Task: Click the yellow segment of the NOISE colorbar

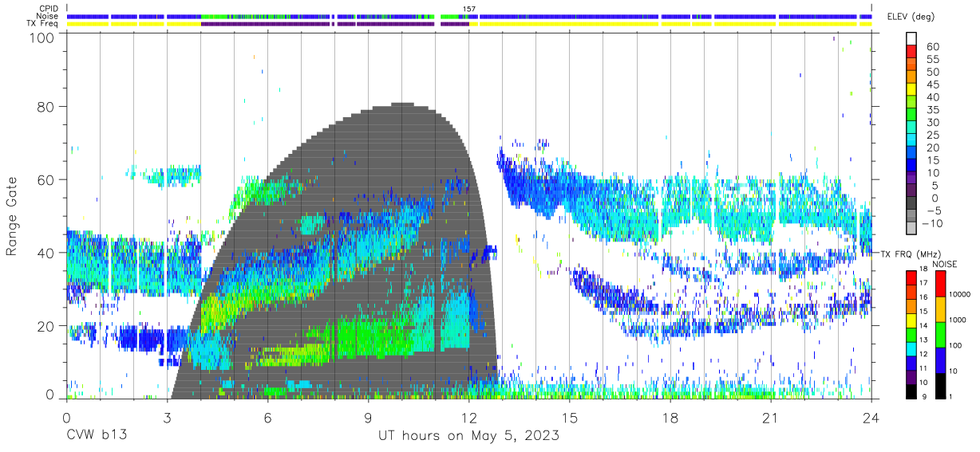Action: pyautogui.click(x=940, y=309)
